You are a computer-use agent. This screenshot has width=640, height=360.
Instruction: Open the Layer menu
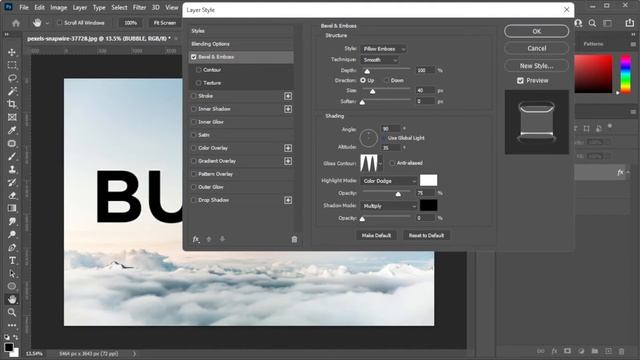pos(80,7)
